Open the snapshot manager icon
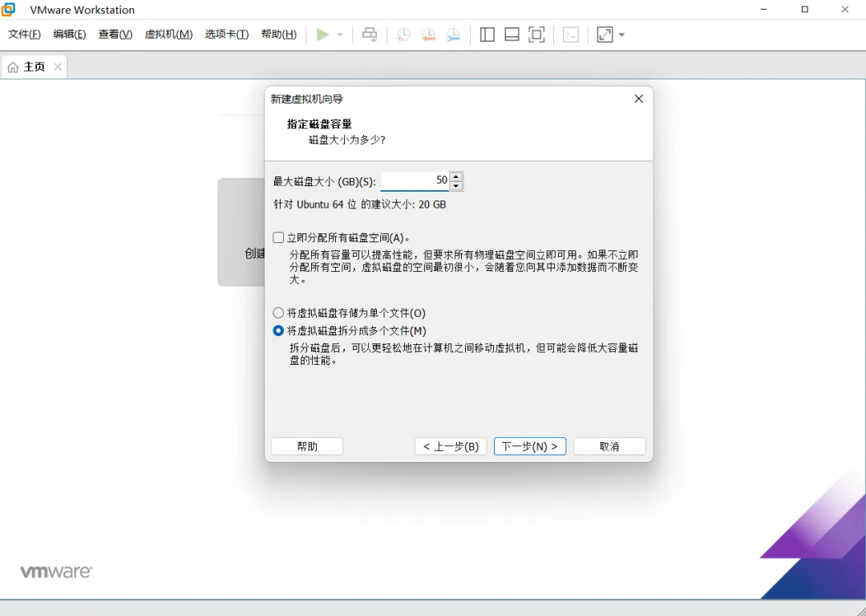The width and height of the screenshot is (866, 616). 453,34
